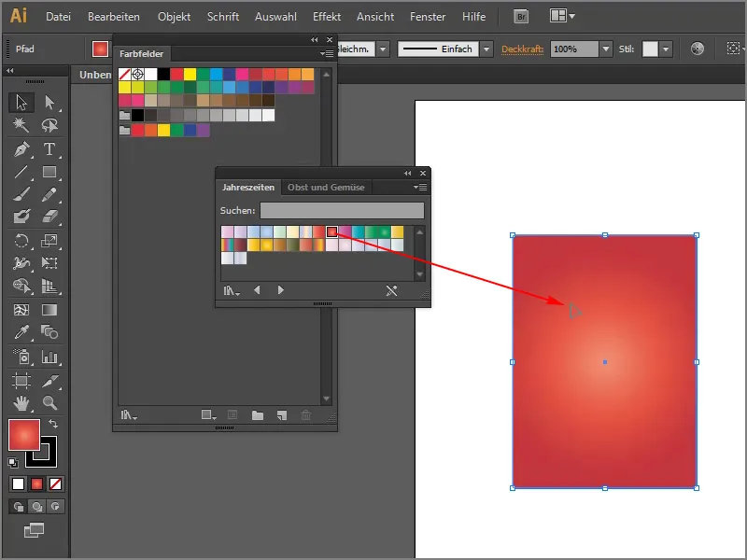
Task: Open the Fenster menu
Action: click(x=428, y=16)
